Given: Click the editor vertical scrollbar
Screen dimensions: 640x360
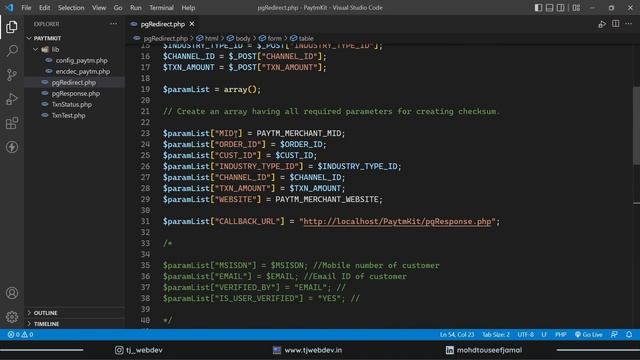Looking at the screenshot, I should [x=636, y=126].
